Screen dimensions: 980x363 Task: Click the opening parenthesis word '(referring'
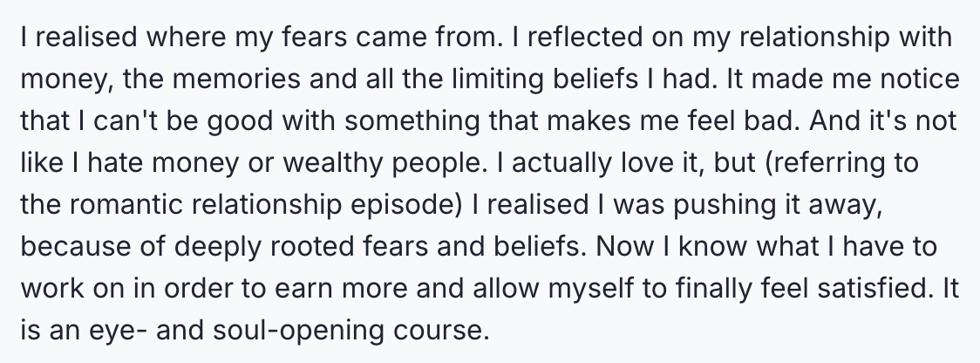(x=826, y=163)
